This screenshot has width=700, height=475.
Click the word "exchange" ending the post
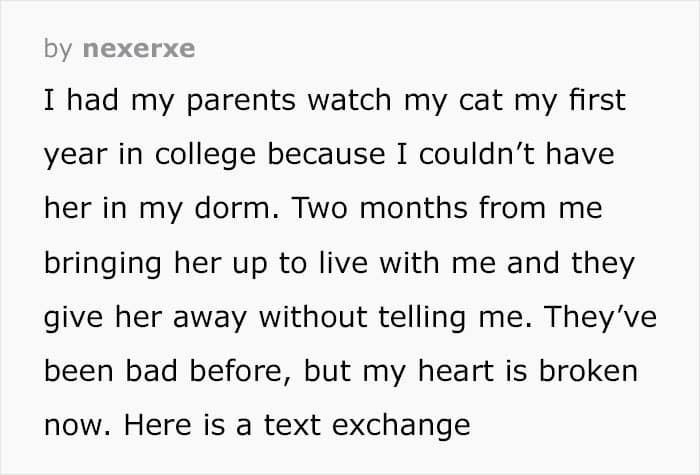pos(401,427)
